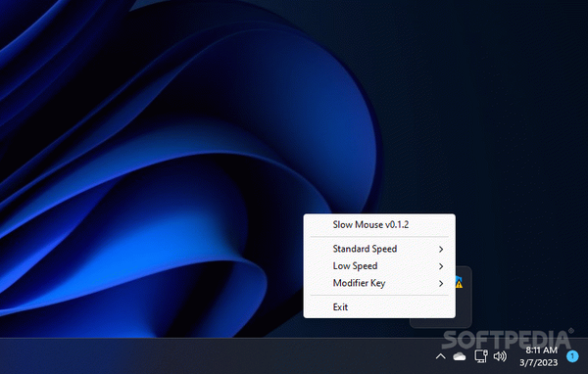Viewport: 588px width, 374px height.
Task: Open the notification badge showing 1
Action: [572, 356]
